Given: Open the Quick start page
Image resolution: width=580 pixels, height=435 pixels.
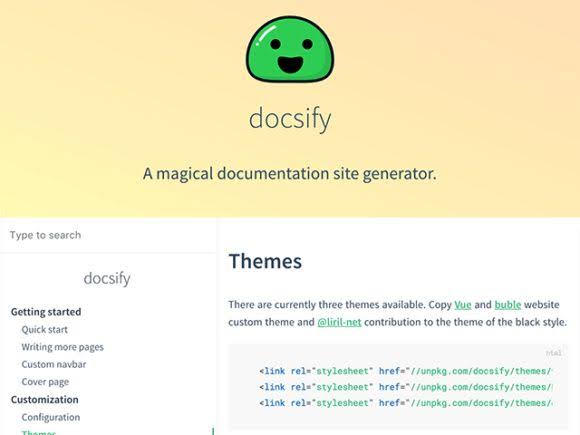Looking at the screenshot, I should [x=44, y=330].
